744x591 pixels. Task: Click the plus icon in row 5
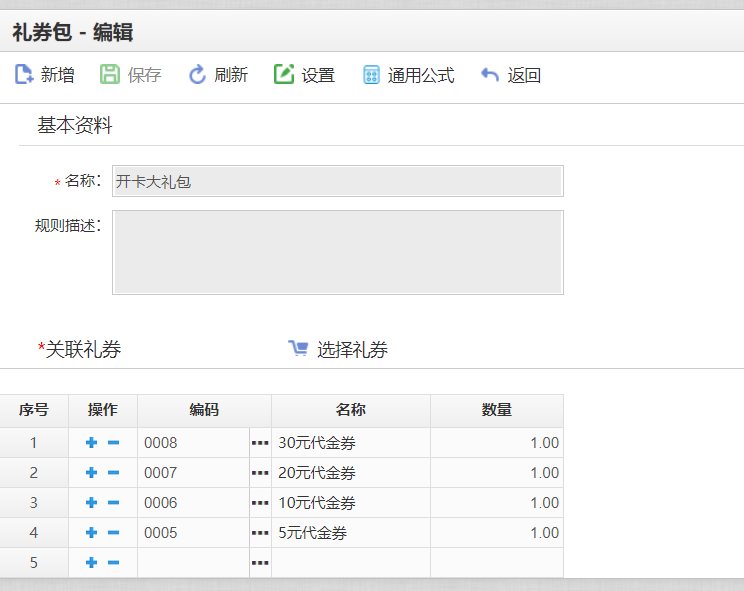92,563
